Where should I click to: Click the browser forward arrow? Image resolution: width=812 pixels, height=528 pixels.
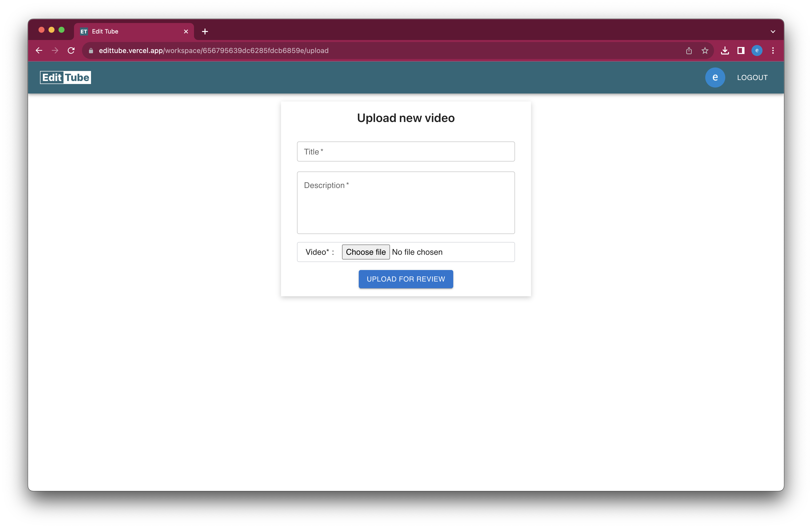coord(55,50)
